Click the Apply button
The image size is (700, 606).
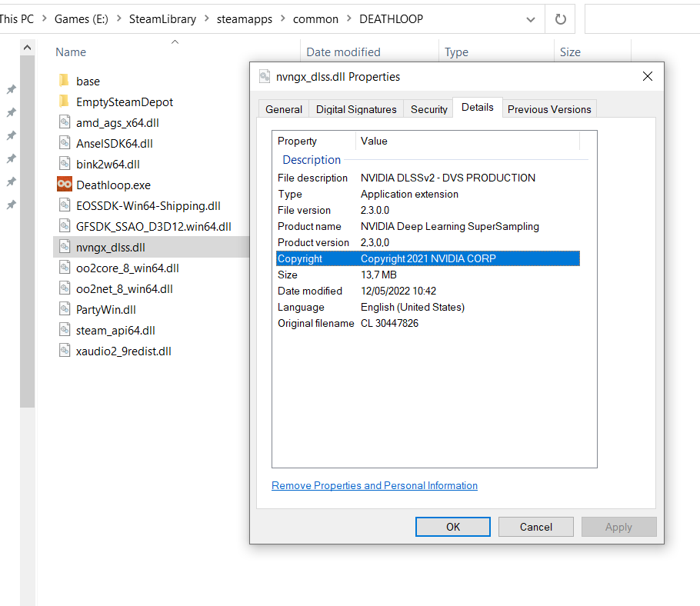coord(618,527)
